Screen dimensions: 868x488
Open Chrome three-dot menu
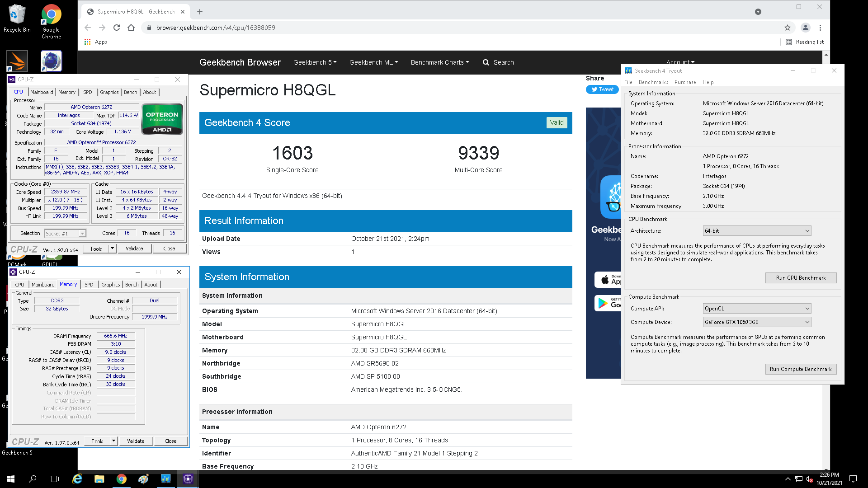click(820, 28)
